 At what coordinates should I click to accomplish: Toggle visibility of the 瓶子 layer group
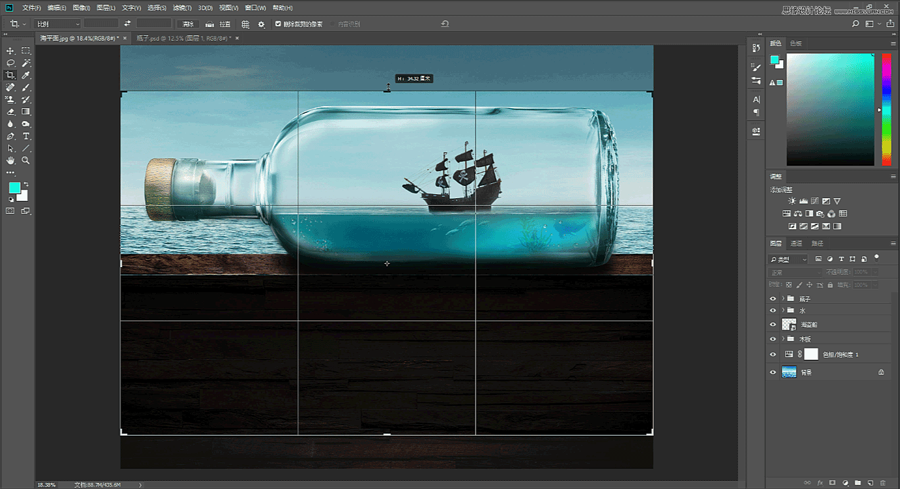click(x=773, y=298)
